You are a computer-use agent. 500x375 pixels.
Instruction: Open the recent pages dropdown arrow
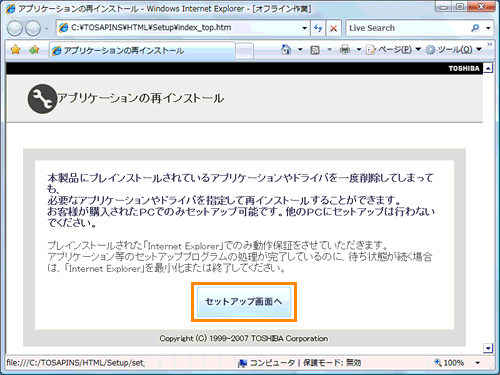[46, 29]
